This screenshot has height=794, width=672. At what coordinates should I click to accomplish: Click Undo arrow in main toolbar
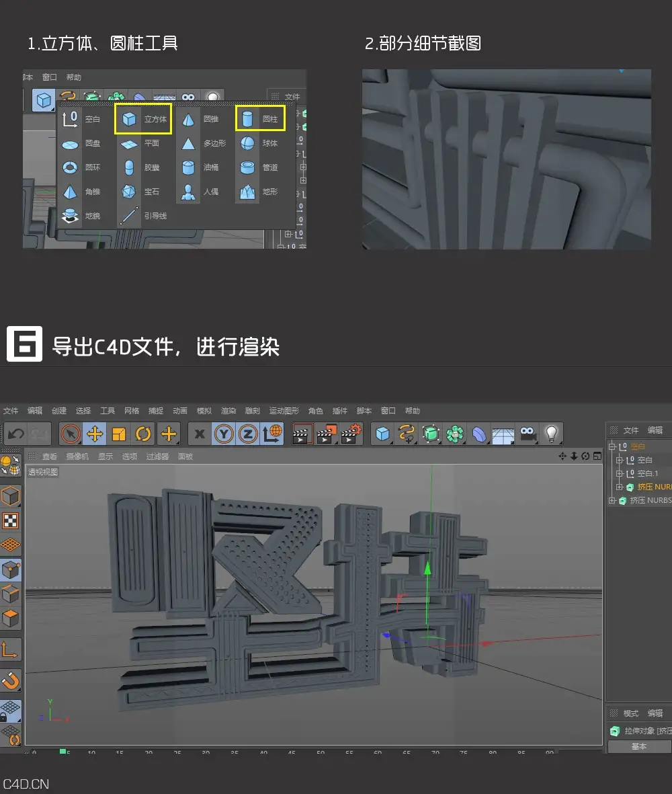(x=15, y=434)
